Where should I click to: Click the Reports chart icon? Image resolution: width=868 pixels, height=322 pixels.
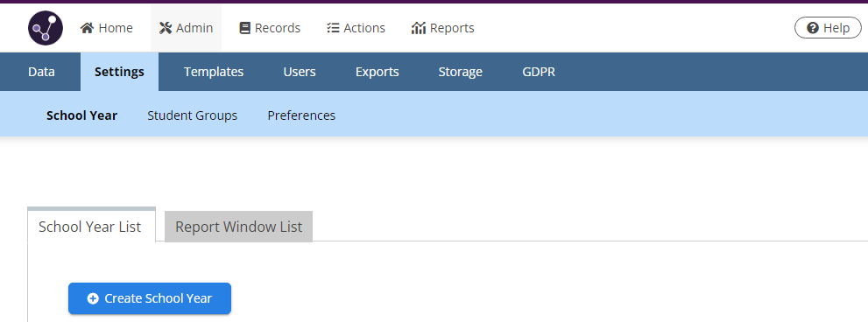click(x=419, y=28)
